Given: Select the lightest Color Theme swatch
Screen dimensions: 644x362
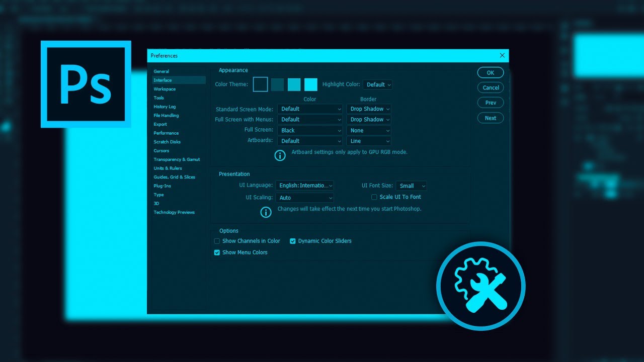Looking at the screenshot, I should pos(311,84).
